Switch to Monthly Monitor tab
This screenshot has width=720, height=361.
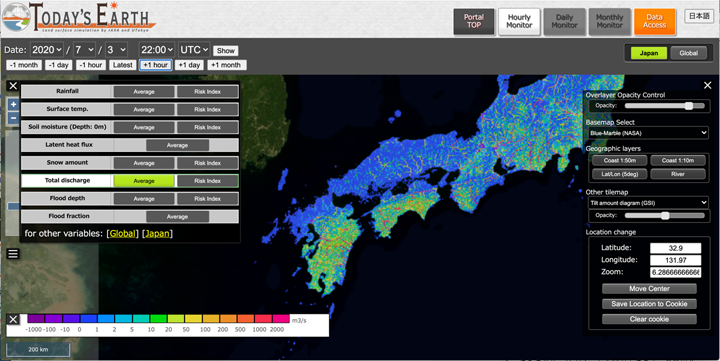(x=609, y=22)
